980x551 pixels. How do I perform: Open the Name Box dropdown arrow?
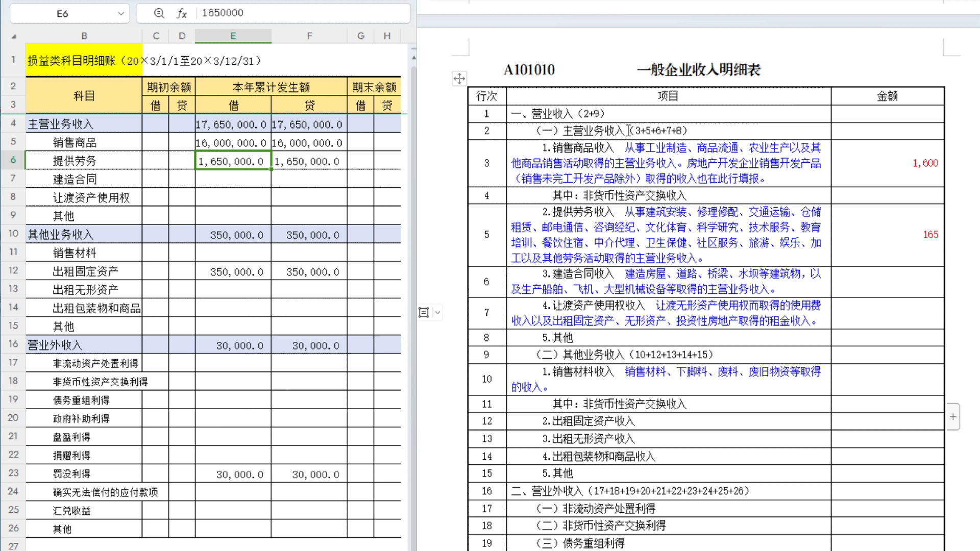pyautogui.click(x=121, y=14)
